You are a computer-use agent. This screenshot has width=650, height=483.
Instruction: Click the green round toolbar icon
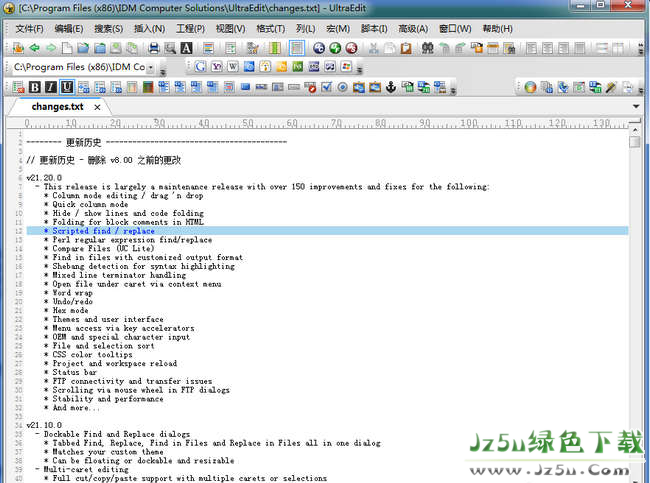335,48
